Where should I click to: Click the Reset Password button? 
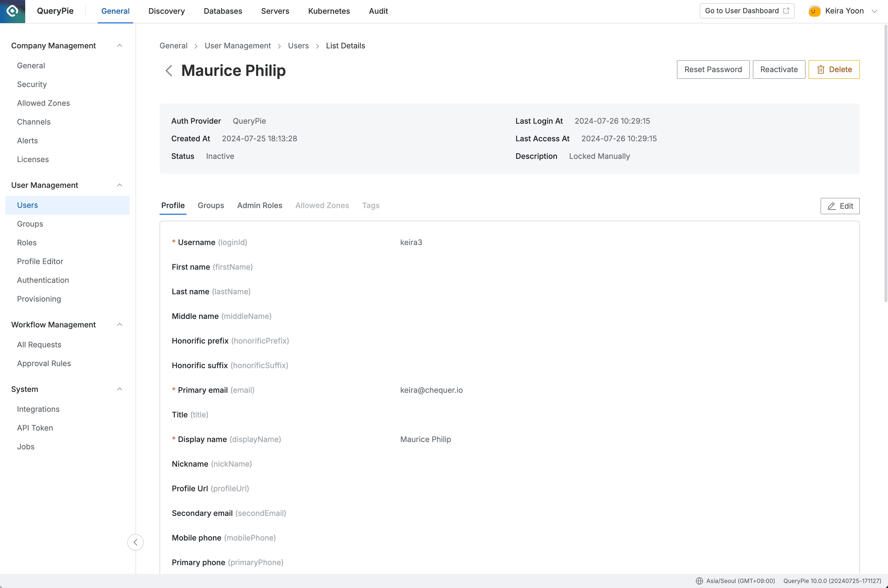pyautogui.click(x=713, y=69)
